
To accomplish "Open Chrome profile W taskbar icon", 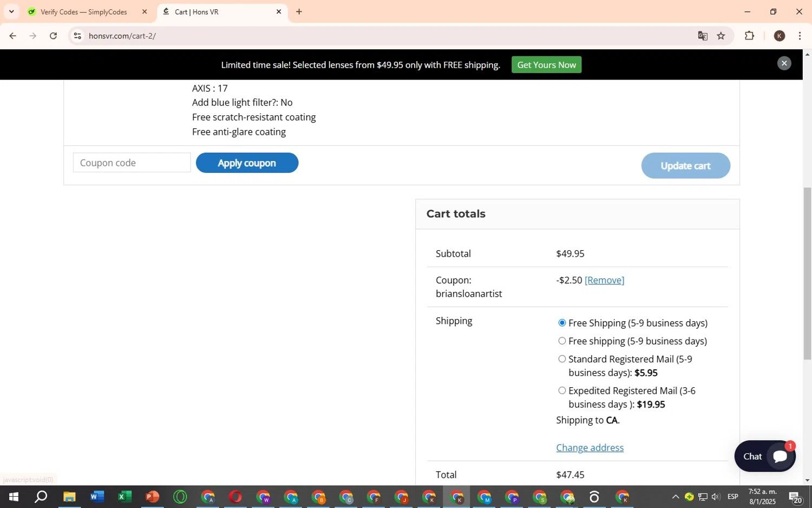I will (x=263, y=497).
